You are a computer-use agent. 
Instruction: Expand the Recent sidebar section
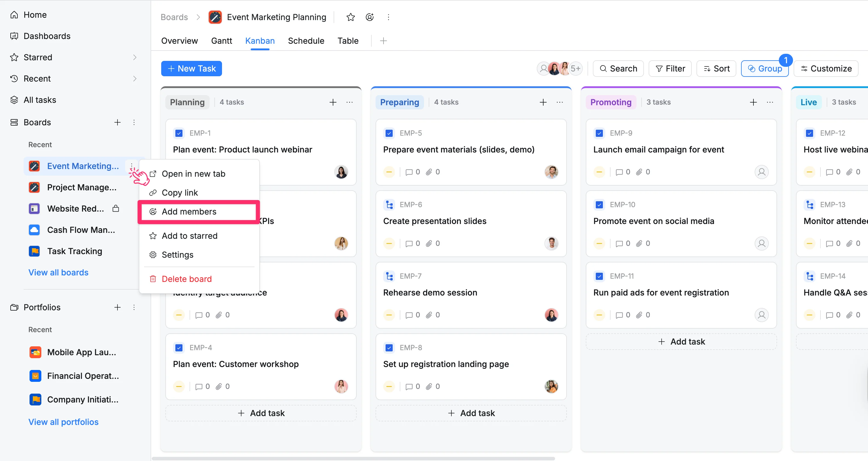click(x=135, y=79)
